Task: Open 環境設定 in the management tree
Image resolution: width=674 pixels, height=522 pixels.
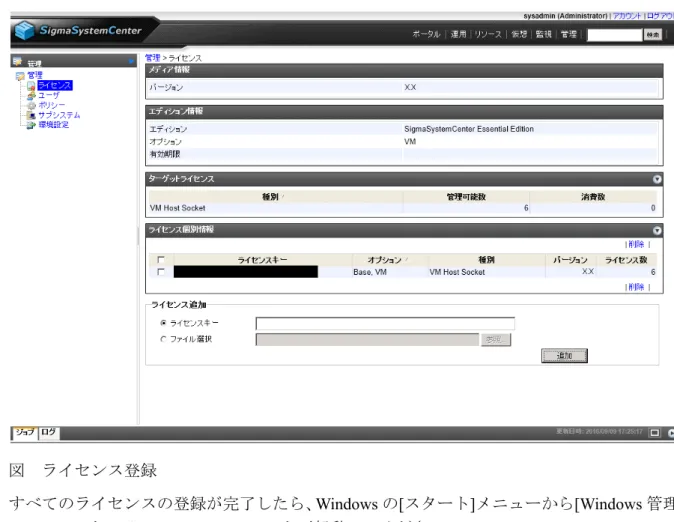Action: (x=53, y=125)
